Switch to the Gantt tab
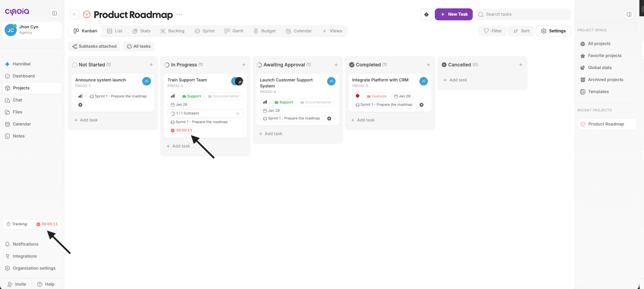 (234, 31)
